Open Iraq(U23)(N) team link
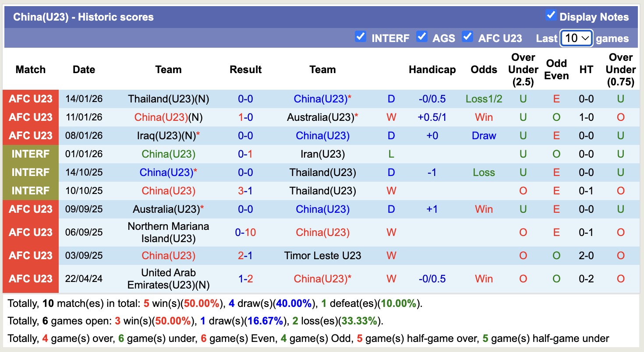Screen dimensions: 644x352 pos(168,136)
